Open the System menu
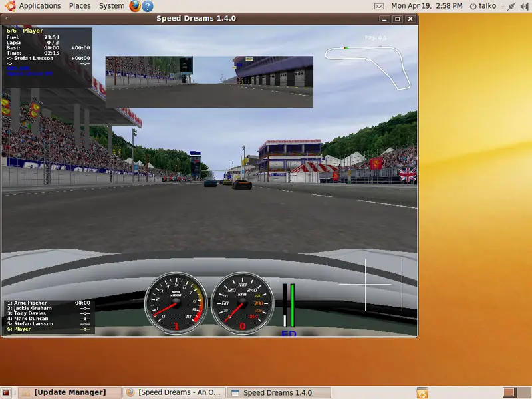 112,6
